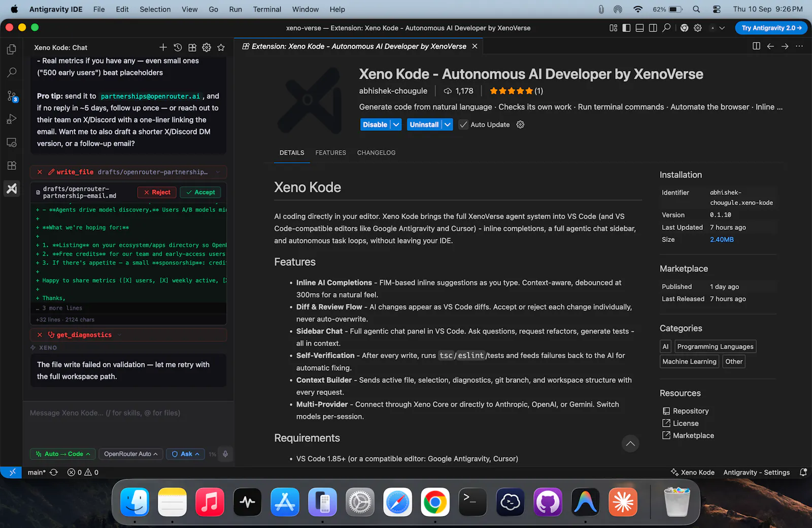The image size is (812, 528).
Task: Select the Xeno Kode activity bar icon
Action: (x=12, y=189)
